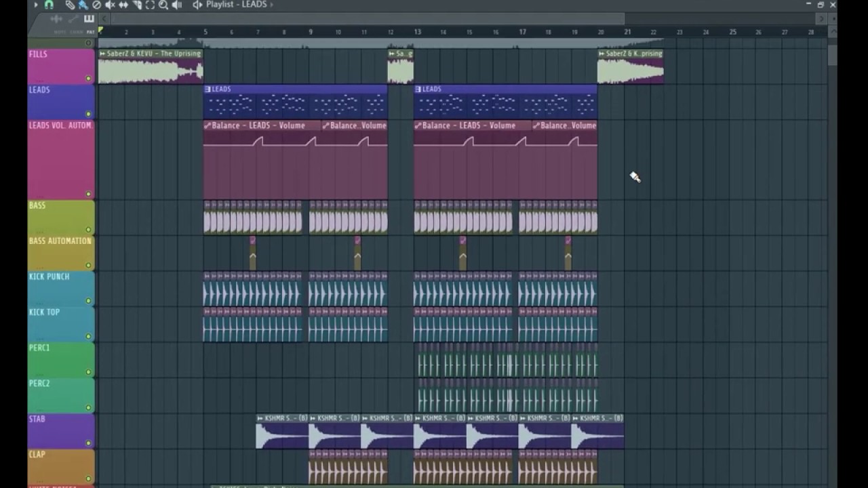Mute the BASS track green light
868x488 pixels.
[88, 230]
